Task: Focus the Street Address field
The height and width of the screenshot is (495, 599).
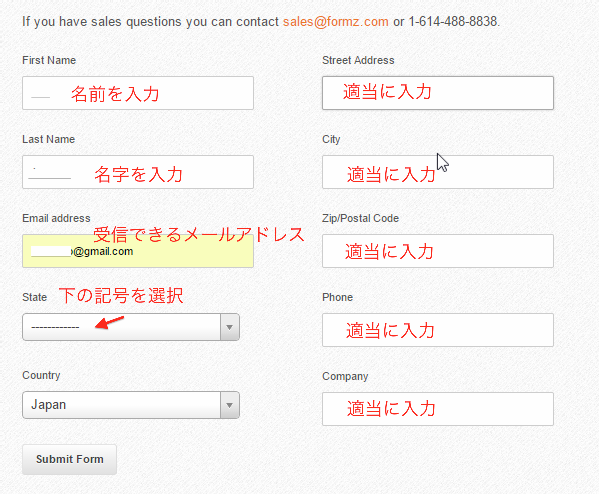Action: 438,93
